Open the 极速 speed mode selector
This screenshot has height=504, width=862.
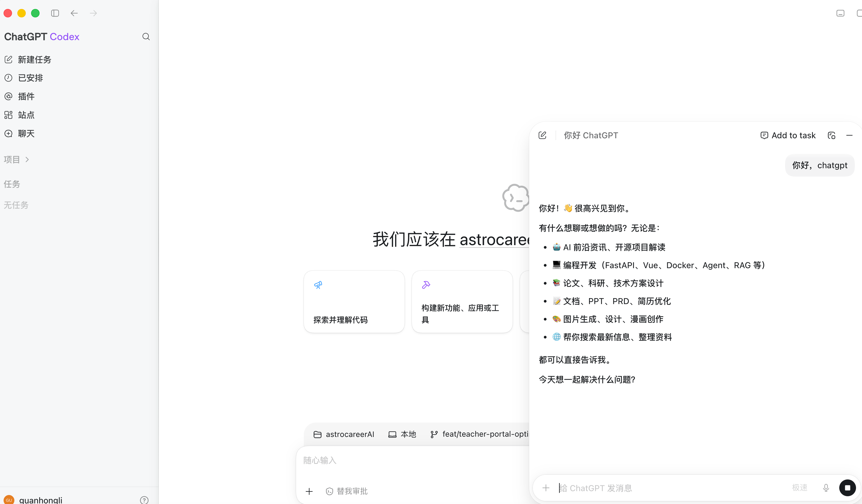[800, 488]
